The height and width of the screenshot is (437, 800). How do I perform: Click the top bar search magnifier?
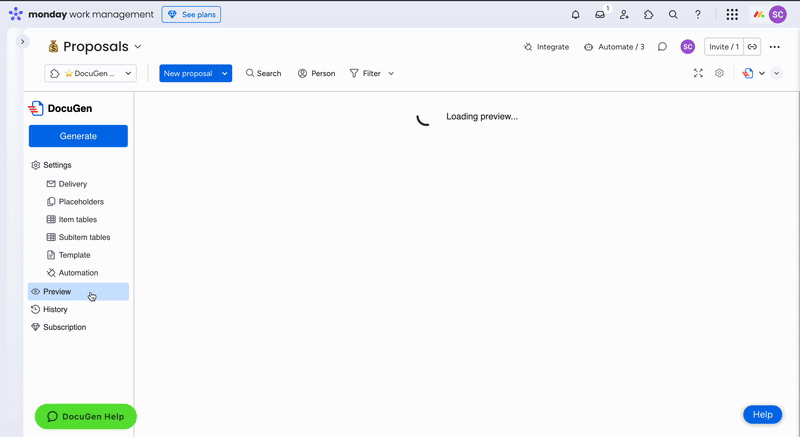pyautogui.click(x=673, y=15)
